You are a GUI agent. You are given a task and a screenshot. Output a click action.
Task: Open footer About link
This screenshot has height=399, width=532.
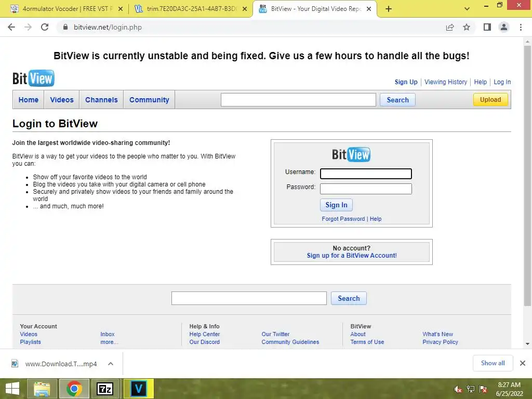358,334
